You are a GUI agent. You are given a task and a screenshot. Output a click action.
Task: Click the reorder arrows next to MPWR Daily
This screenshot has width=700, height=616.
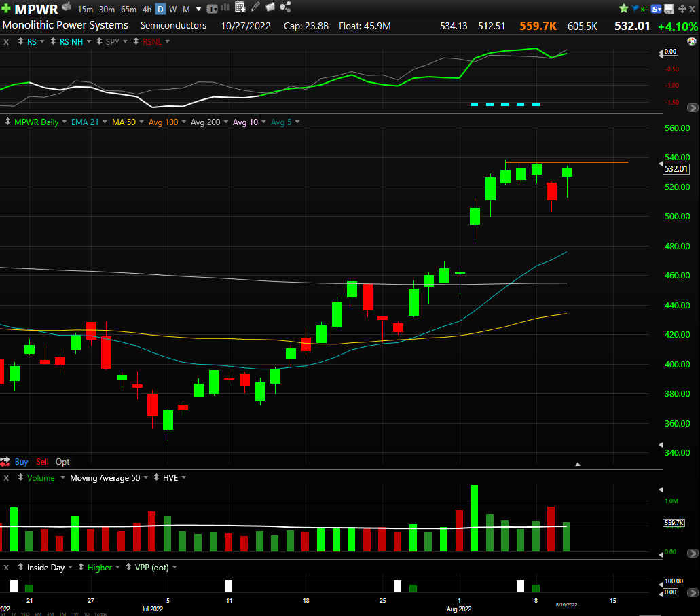coord(7,122)
